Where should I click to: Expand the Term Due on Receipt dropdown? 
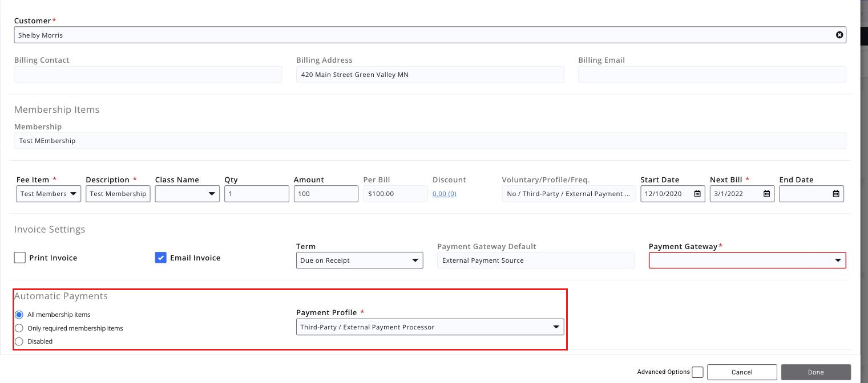coord(360,260)
